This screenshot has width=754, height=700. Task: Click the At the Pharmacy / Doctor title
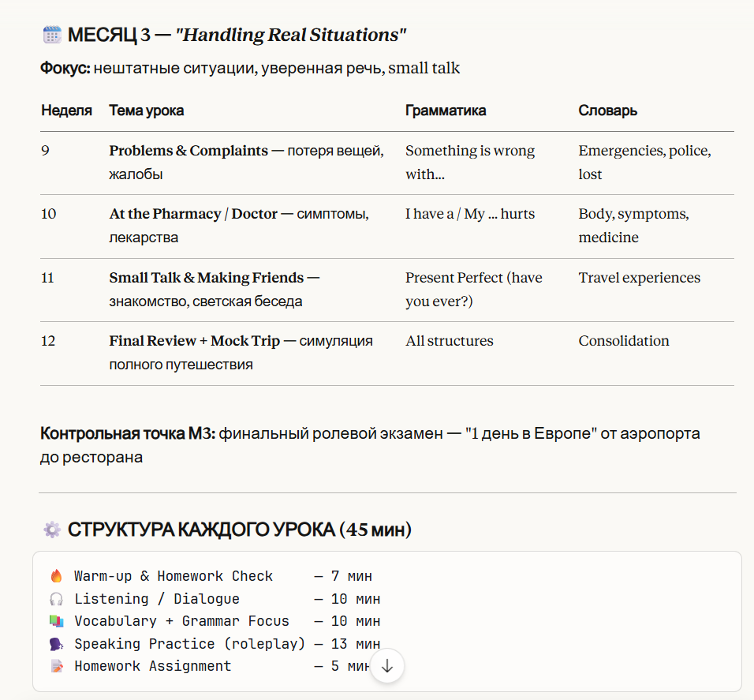click(x=193, y=214)
